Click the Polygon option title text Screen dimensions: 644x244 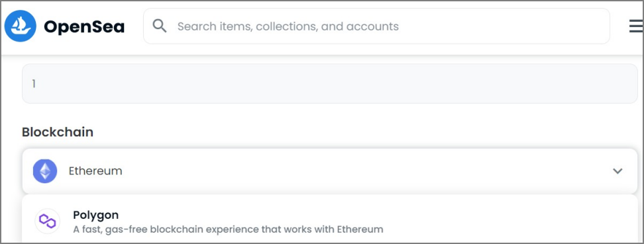pos(95,215)
